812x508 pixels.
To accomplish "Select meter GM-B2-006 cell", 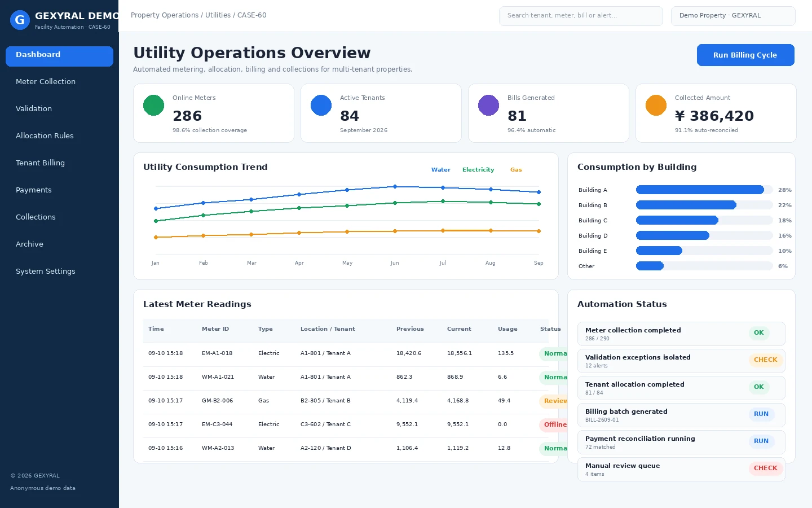I will coord(217,401).
